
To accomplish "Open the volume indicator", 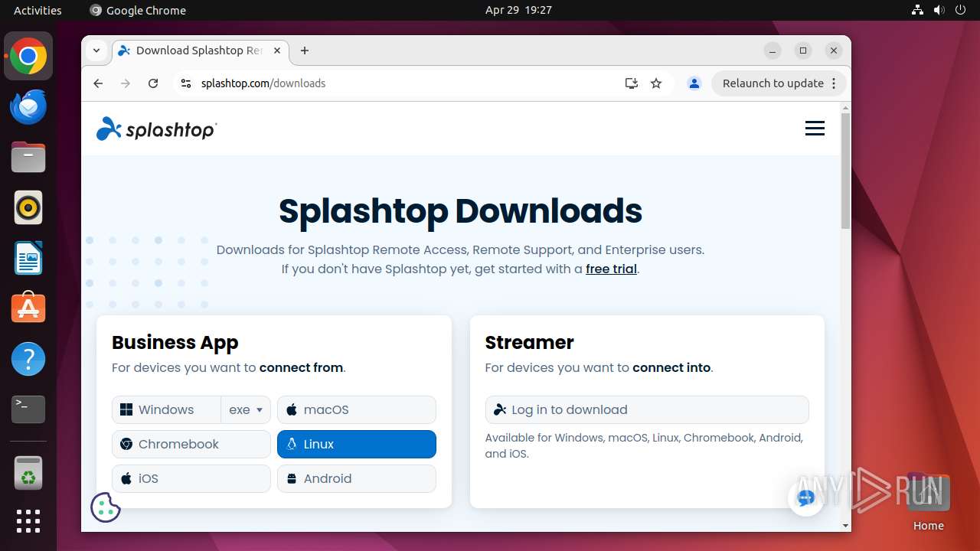I will [939, 10].
